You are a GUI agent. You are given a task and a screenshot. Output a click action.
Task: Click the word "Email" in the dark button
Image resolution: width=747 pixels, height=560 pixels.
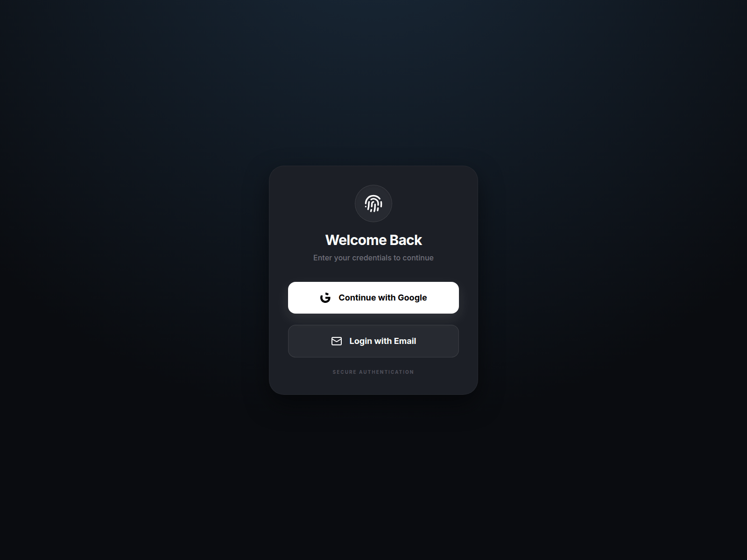click(405, 341)
